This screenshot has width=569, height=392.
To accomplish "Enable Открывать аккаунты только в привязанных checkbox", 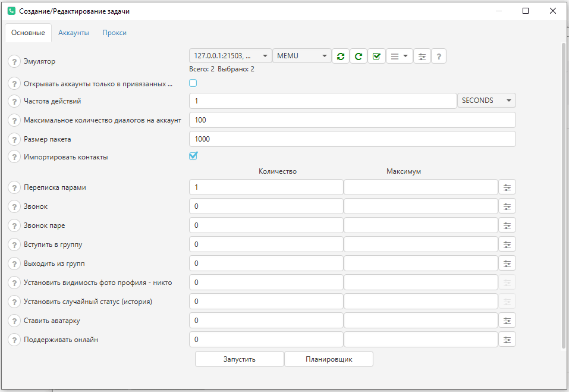I will pos(193,83).
